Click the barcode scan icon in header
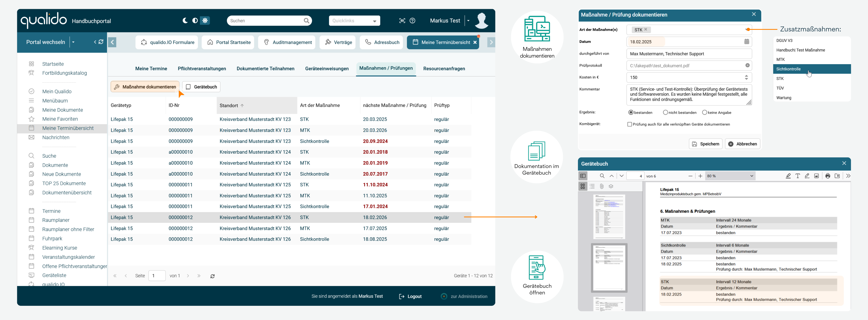The width and height of the screenshot is (868, 320). 402,21
